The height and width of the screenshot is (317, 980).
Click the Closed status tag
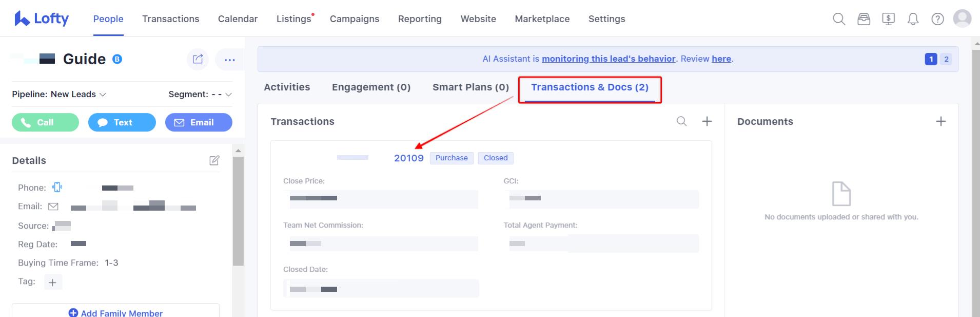pos(496,158)
